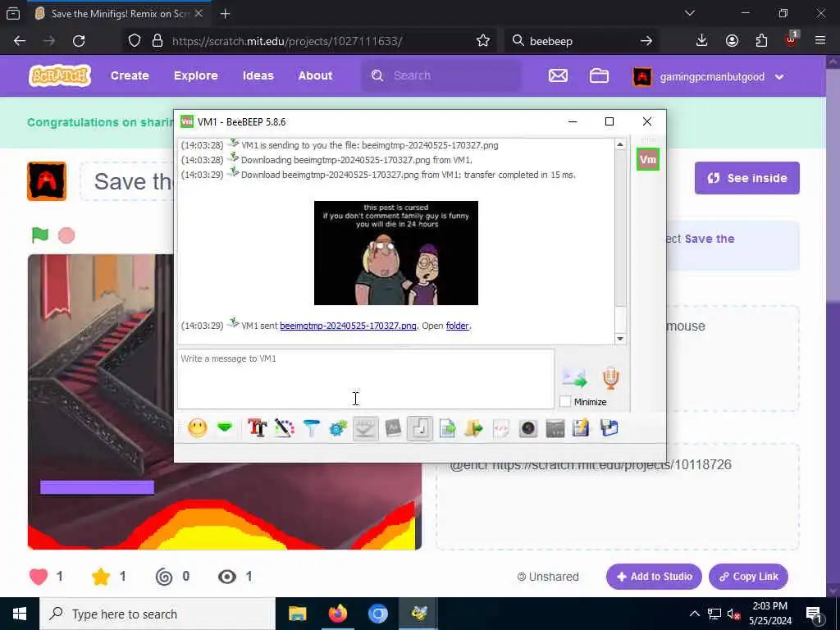Go back with Firefox back arrow
840x630 pixels.
point(20,41)
